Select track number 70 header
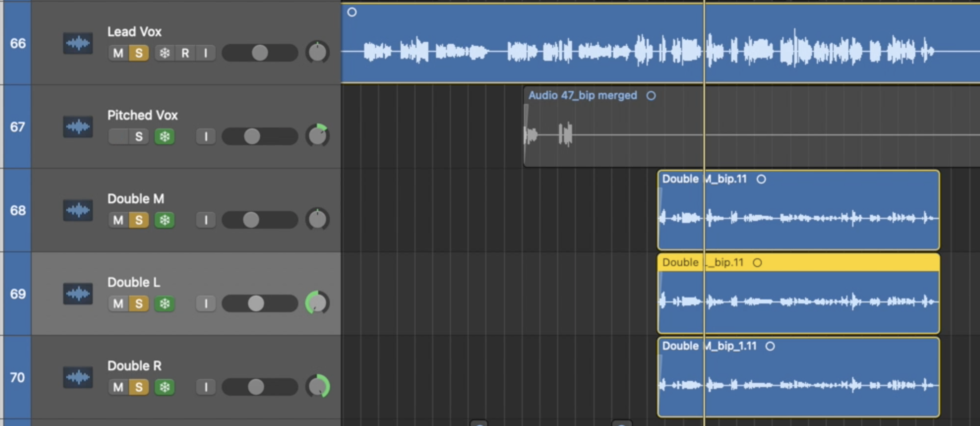This screenshot has width=980, height=426. point(17,377)
